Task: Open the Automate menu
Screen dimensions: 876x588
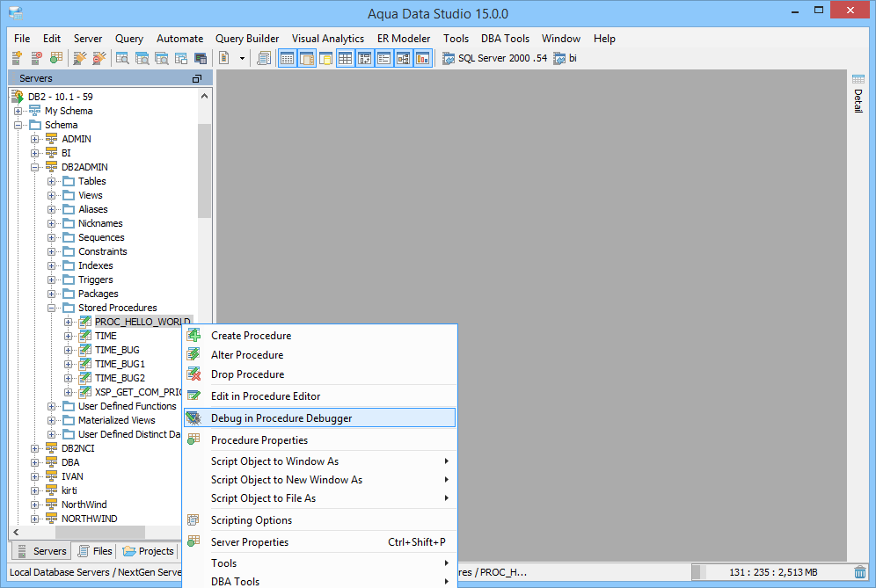Action: tap(180, 39)
